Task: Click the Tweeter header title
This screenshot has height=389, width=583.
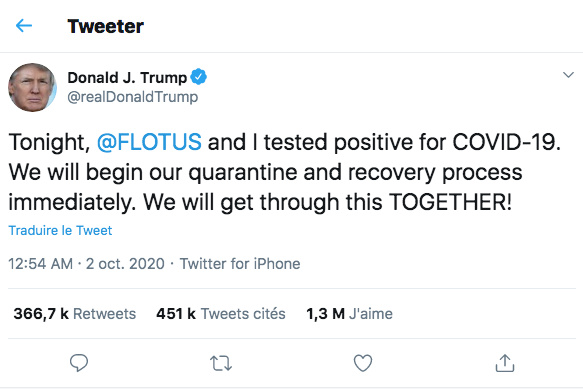Action: coord(106,26)
